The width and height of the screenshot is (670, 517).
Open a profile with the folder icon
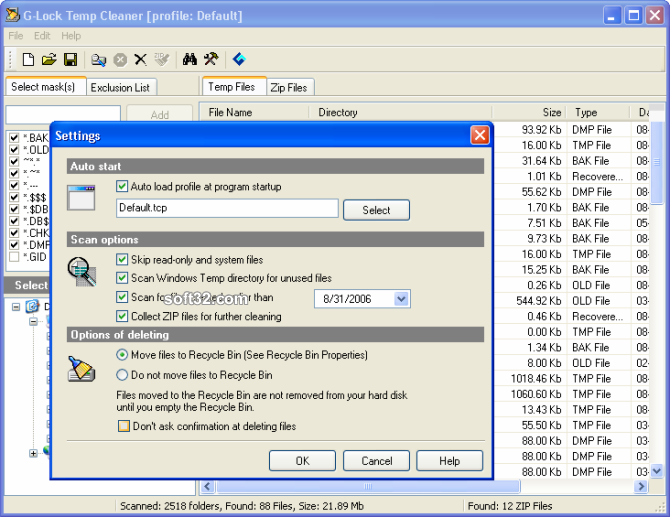tap(48, 60)
